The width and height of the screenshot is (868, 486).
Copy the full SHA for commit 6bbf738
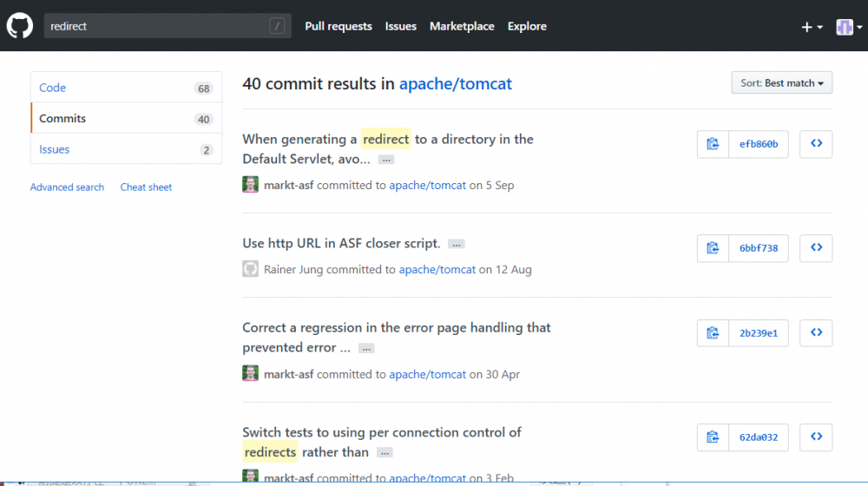(713, 248)
